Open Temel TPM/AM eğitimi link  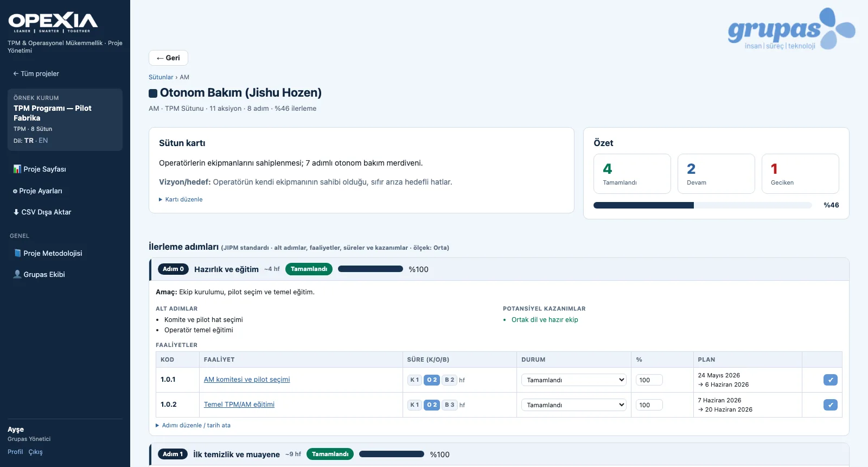tap(239, 405)
